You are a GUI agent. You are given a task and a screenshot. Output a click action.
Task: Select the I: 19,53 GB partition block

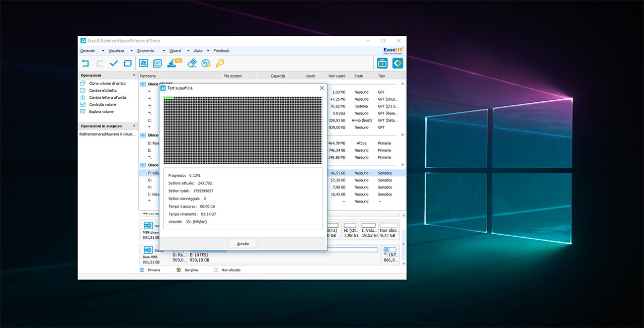369,230
